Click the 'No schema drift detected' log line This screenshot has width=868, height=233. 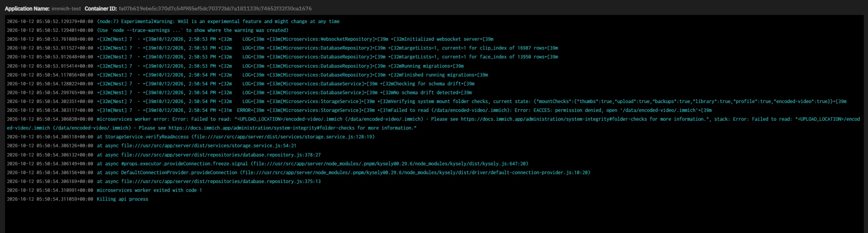click(x=239, y=93)
